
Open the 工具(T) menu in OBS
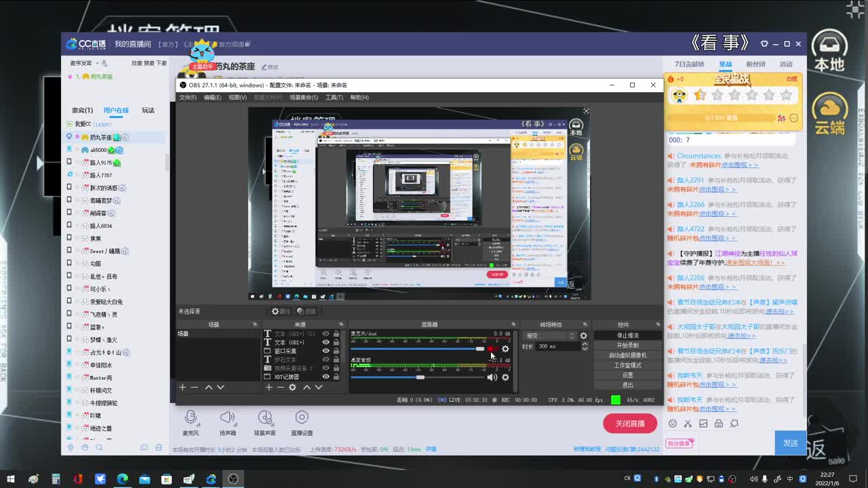point(334,98)
